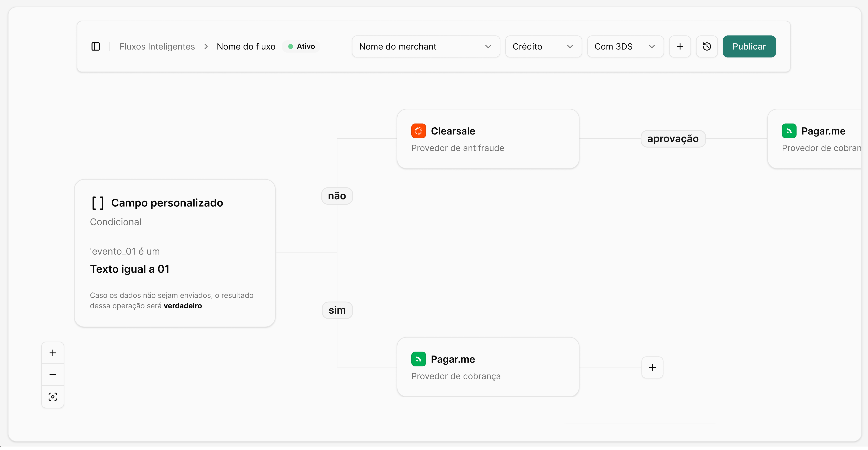Click the Nome do fluxo breadcrumb

[246, 46]
